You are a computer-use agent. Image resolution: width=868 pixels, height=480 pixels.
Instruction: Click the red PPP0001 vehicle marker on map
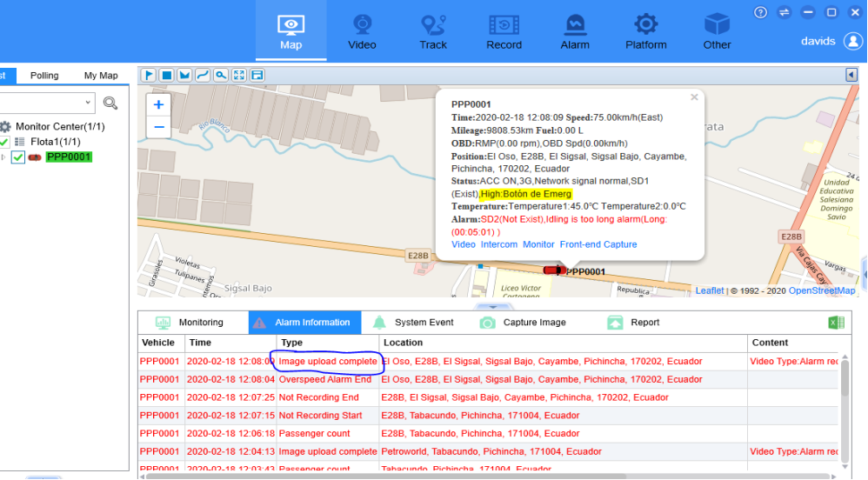[554, 270]
